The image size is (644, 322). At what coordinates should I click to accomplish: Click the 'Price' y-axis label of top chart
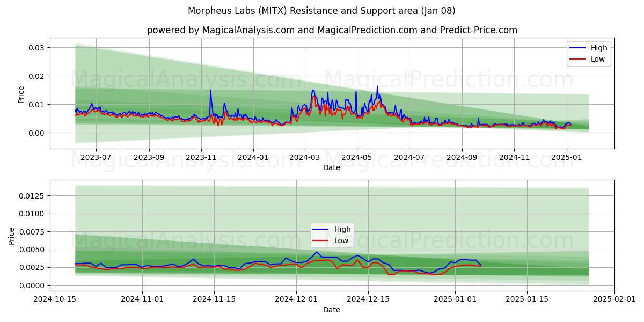tap(21, 94)
